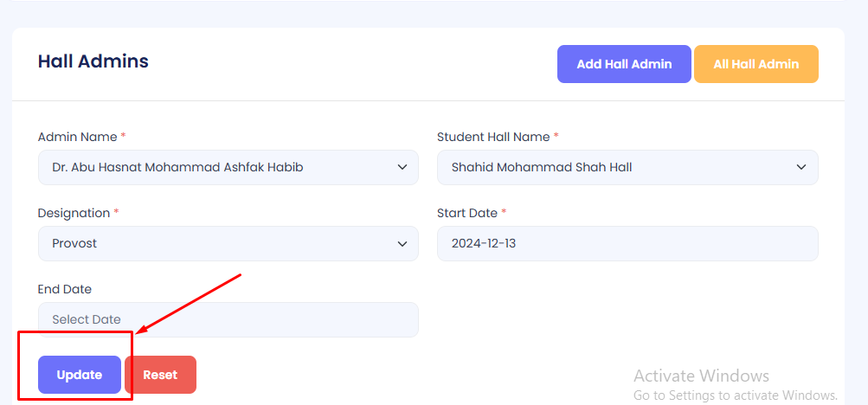Click the Start Date label
This screenshot has height=405, width=868.
pyautogui.click(x=467, y=213)
